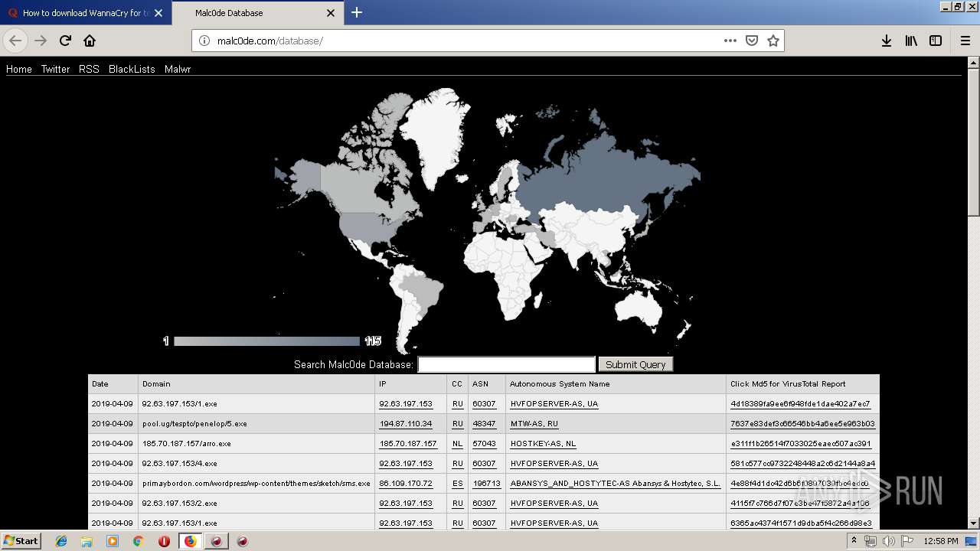
Task: Reload the current page
Action: [x=65, y=41]
